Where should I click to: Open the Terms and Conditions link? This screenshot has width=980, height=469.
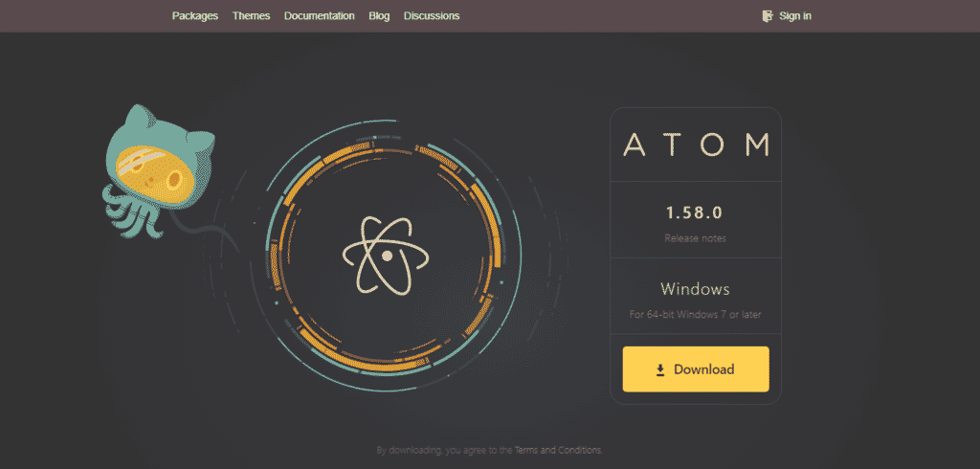click(x=558, y=450)
